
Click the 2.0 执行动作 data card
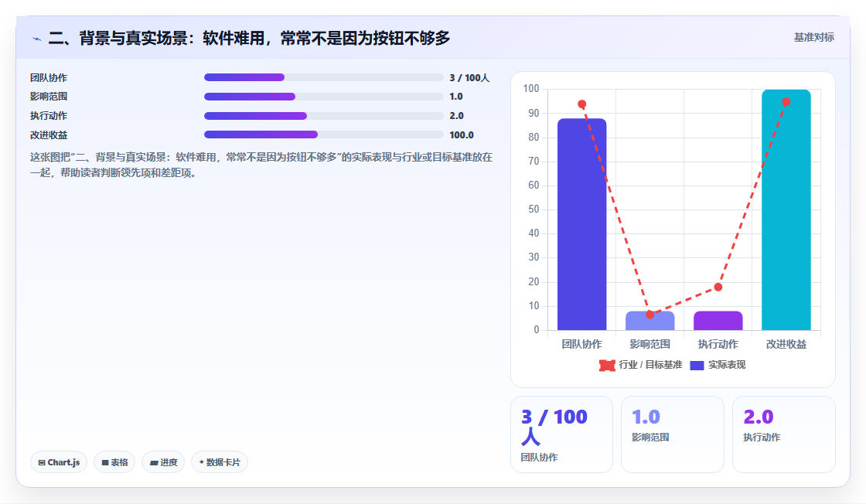[784, 434]
